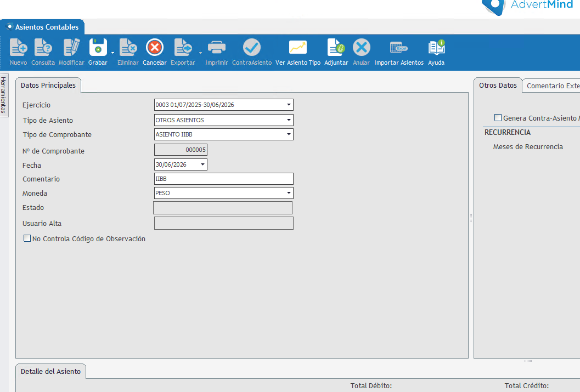Open the Ejercicio dropdown
The image size is (580, 392).
pos(289,105)
